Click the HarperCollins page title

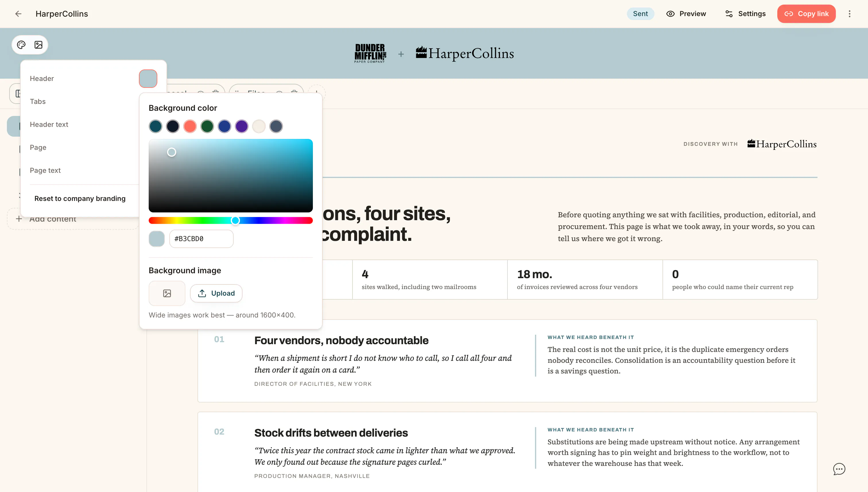pyautogui.click(x=62, y=14)
